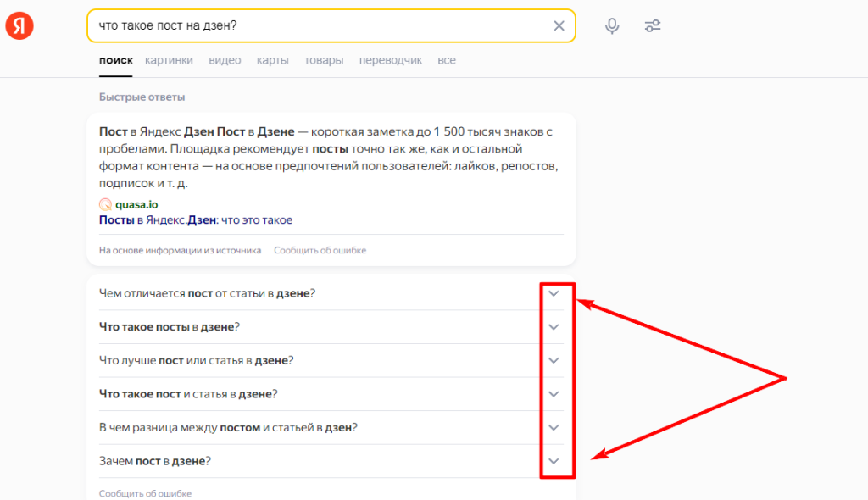868x500 pixels.
Task: Click the «Быстрые ответы» heading
Action: (x=142, y=97)
